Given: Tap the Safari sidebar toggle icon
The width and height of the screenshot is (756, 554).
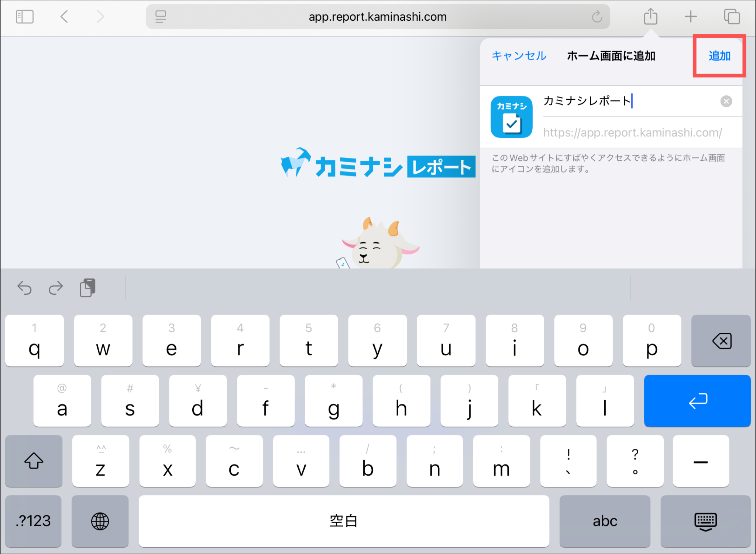Looking at the screenshot, I should (x=25, y=17).
